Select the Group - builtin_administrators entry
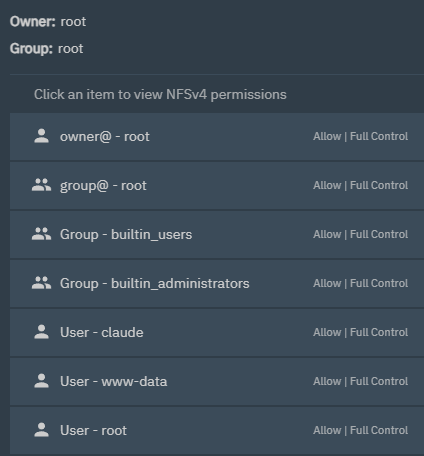The image size is (424, 456). click(x=217, y=284)
